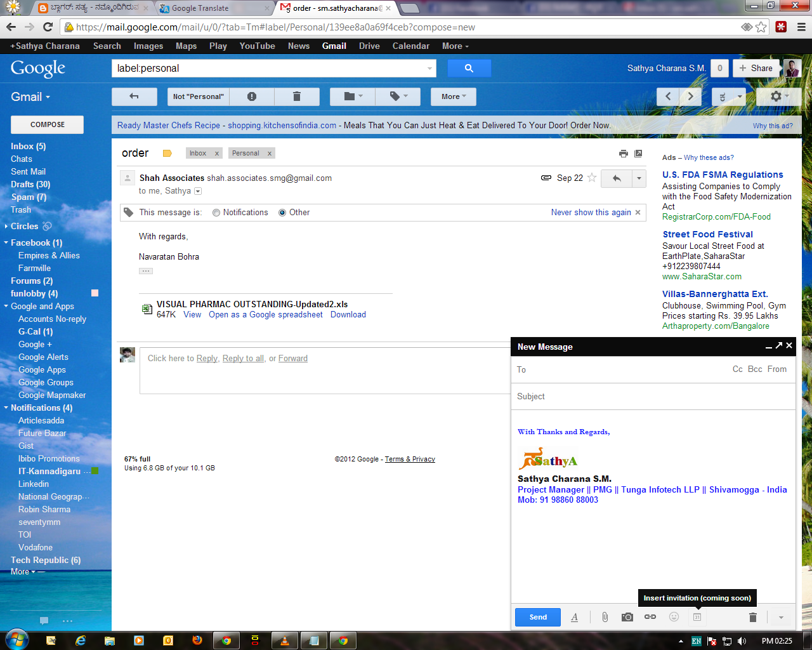Add Bcc recipients

[x=755, y=369]
